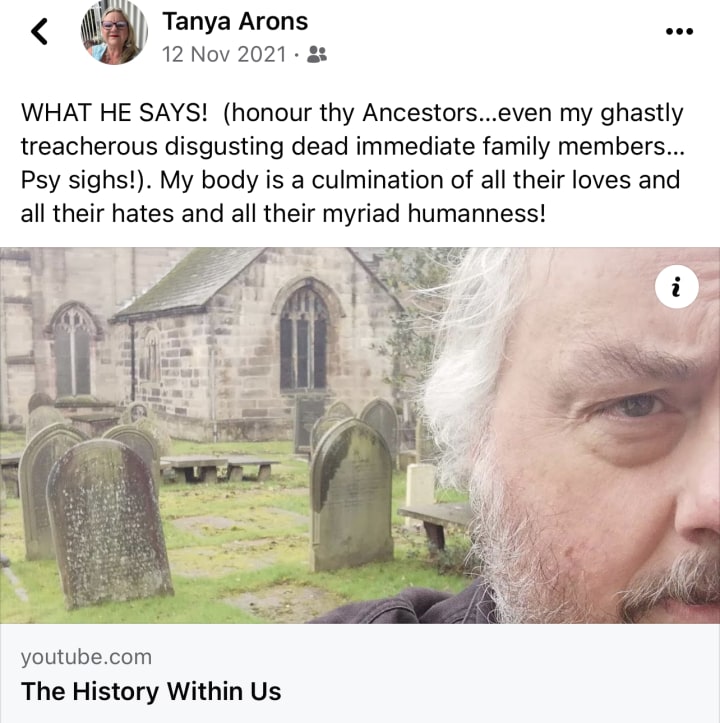Click the word 'humanness!' in the post
Screen dimensions: 720x723
tap(477, 213)
